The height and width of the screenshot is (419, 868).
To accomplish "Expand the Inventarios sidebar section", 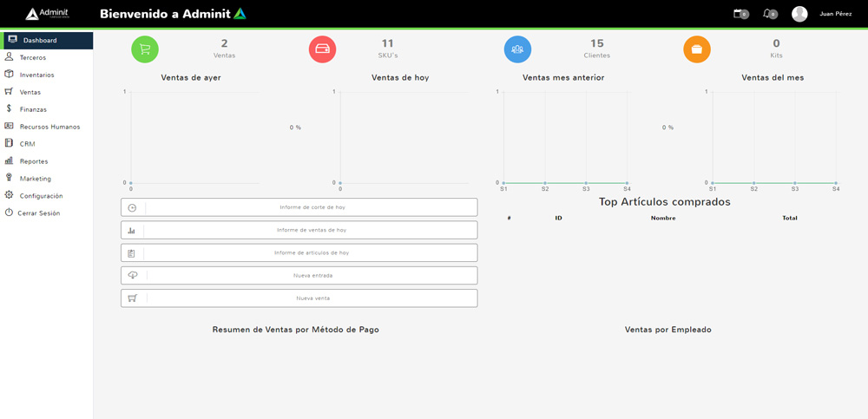I will (x=36, y=75).
